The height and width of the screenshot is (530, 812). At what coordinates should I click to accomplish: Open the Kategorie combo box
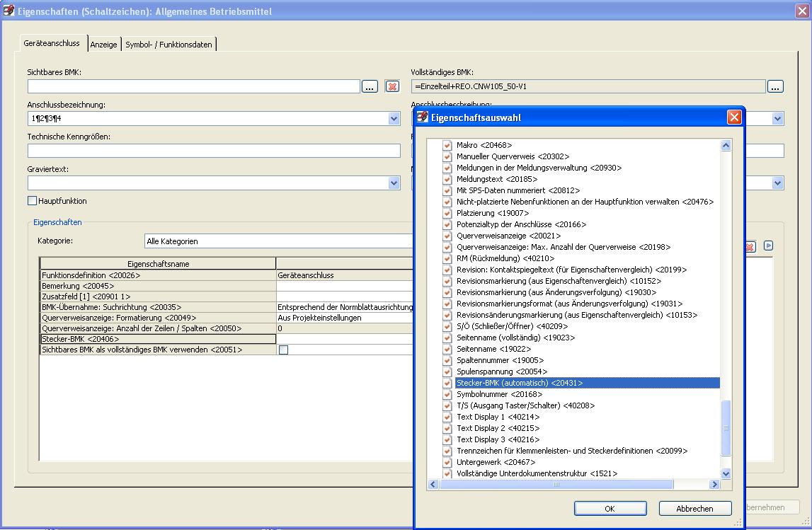click(x=279, y=241)
